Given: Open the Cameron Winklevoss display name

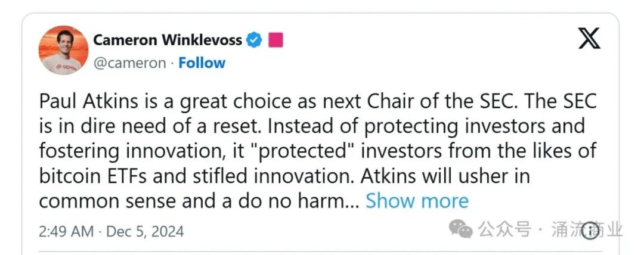Looking at the screenshot, I should [x=167, y=40].
